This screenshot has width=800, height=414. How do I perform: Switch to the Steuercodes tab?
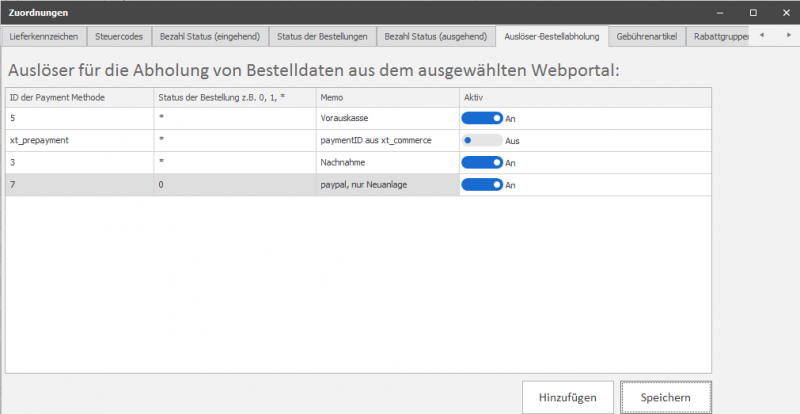(x=119, y=36)
